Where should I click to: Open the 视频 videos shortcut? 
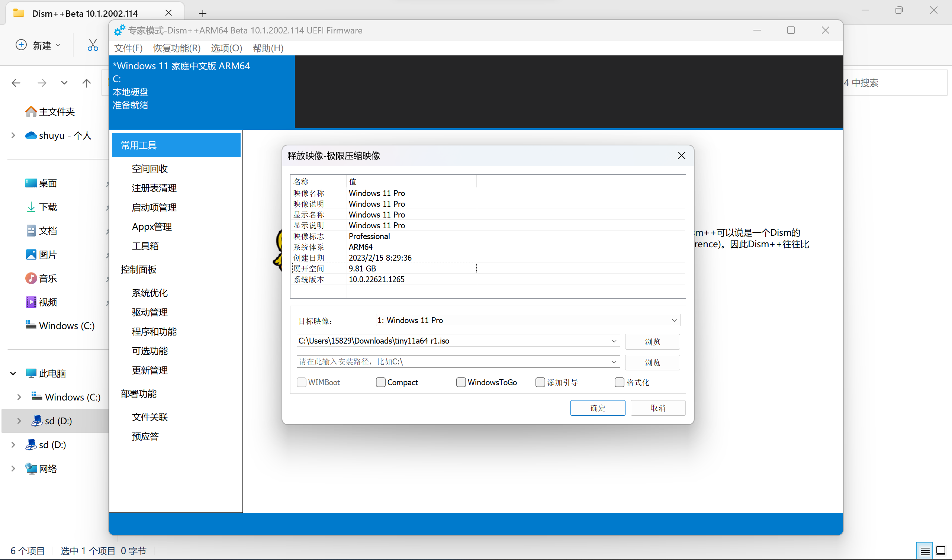point(41,302)
